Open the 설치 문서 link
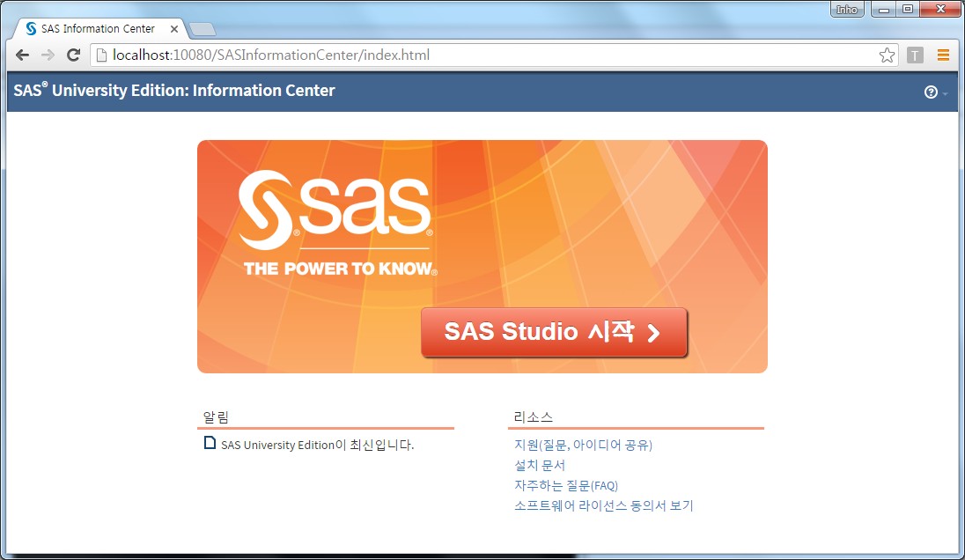965x560 pixels. coord(539,465)
